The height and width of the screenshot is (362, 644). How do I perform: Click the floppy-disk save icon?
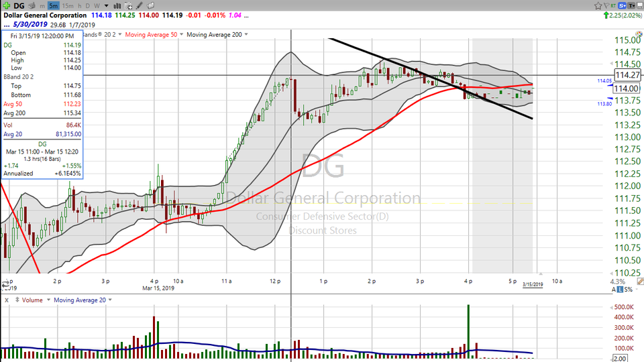tap(640, 6)
